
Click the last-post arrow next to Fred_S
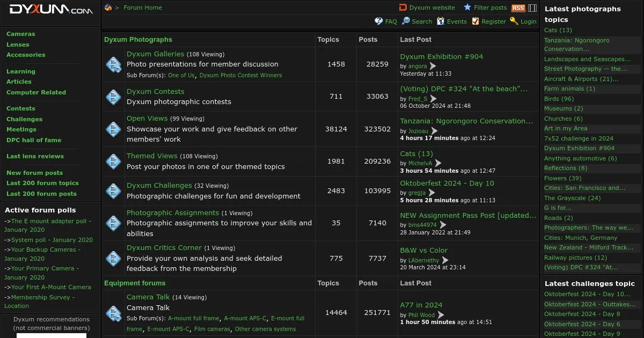[x=433, y=99]
